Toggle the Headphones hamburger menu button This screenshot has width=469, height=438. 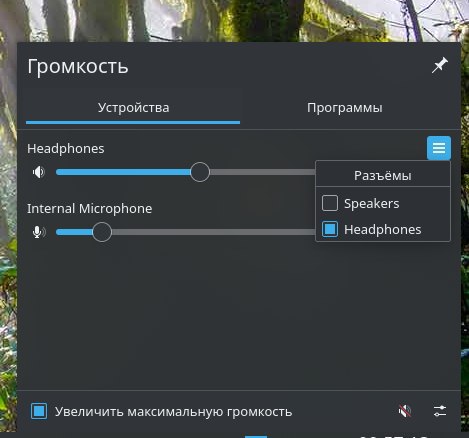point(439,148)
